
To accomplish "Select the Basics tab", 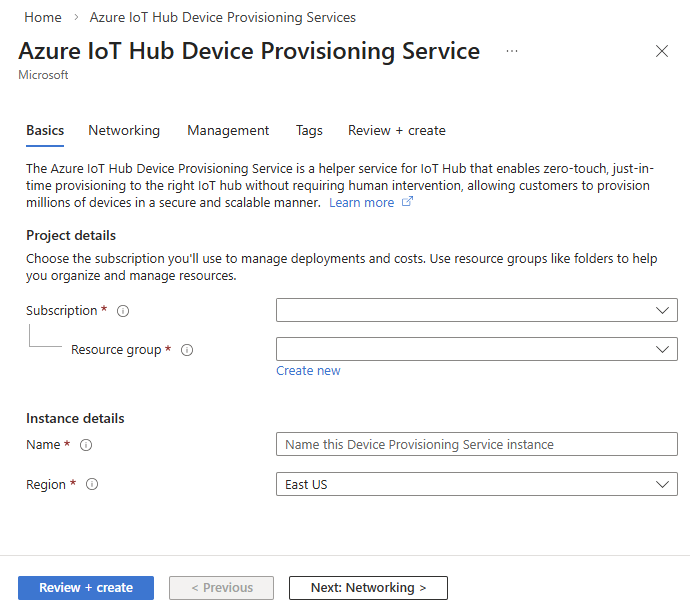I will click(x=45, y=131).
